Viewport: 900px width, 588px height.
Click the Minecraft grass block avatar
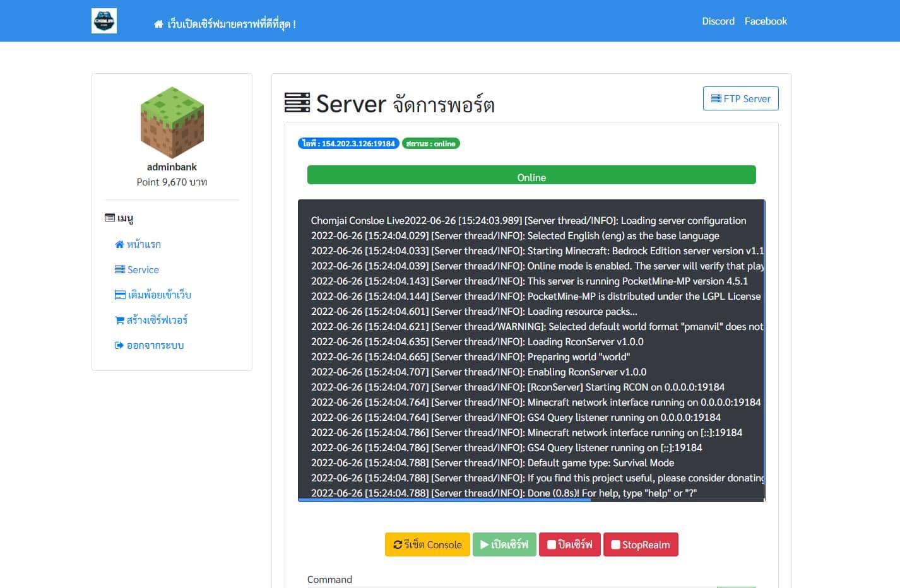coord(172,122)
